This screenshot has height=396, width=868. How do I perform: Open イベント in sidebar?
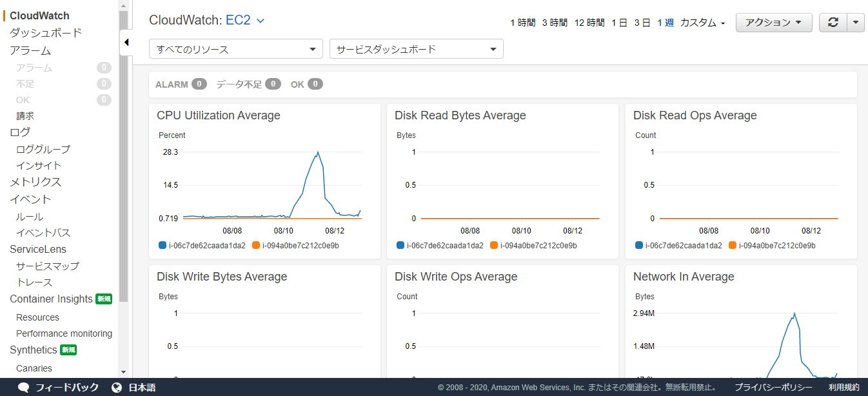pos(30,199)
